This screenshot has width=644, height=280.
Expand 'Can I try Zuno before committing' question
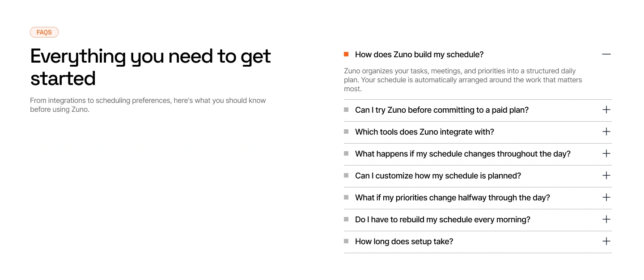pos(478,110)
